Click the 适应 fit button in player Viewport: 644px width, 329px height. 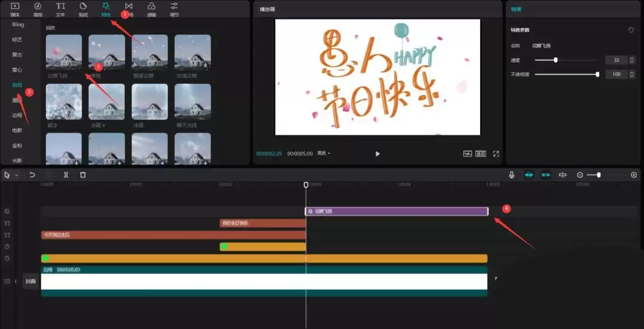tap(481, 154)
